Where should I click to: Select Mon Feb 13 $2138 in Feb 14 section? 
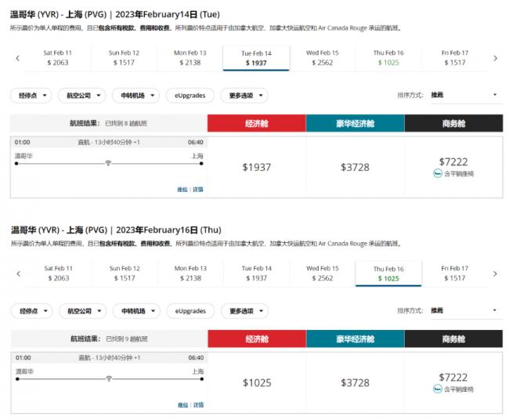pyautogui.click(x=190, y=58)
